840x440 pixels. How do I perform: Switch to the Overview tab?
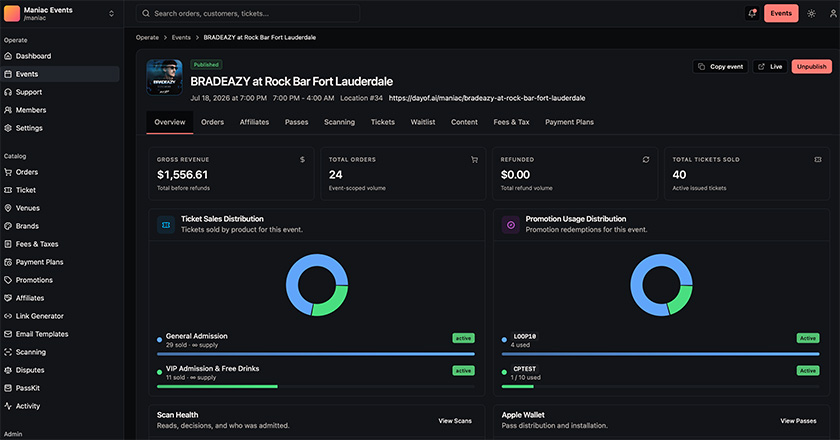click(x=170, y=122)
